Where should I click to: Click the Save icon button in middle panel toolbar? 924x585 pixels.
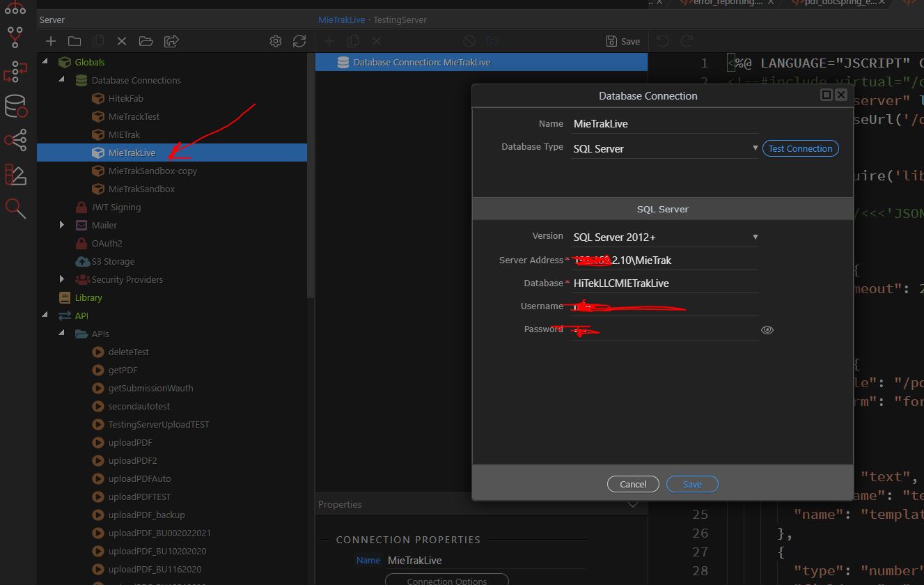click(x=623, y=42)
